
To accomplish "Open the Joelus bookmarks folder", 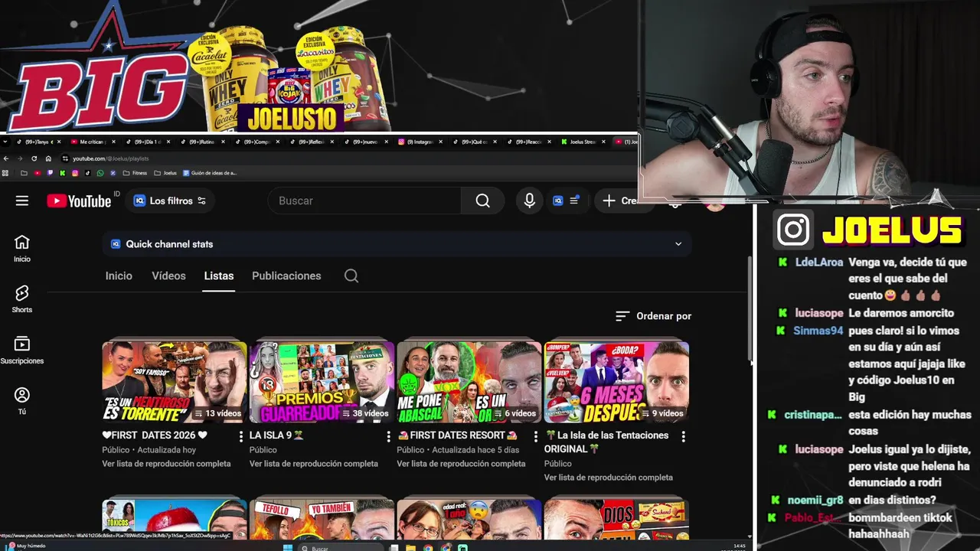I will point(165,173).
